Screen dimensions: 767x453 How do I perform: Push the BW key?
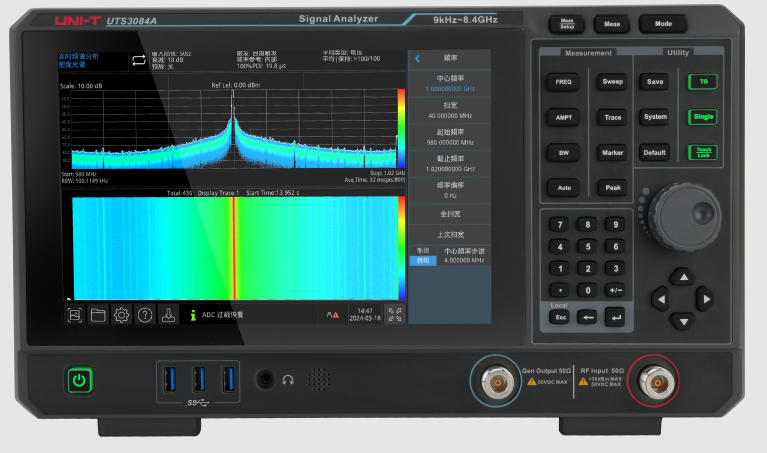tap(564, 153)
